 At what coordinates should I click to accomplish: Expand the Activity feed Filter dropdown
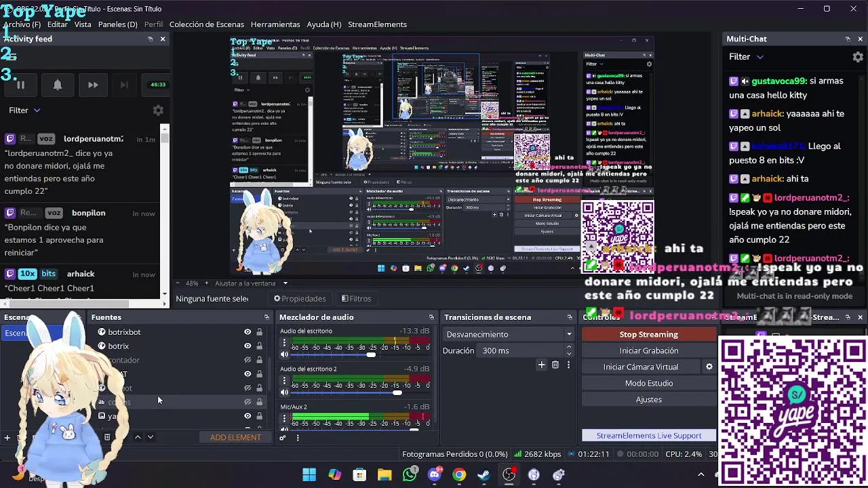[x=24, y=110]
